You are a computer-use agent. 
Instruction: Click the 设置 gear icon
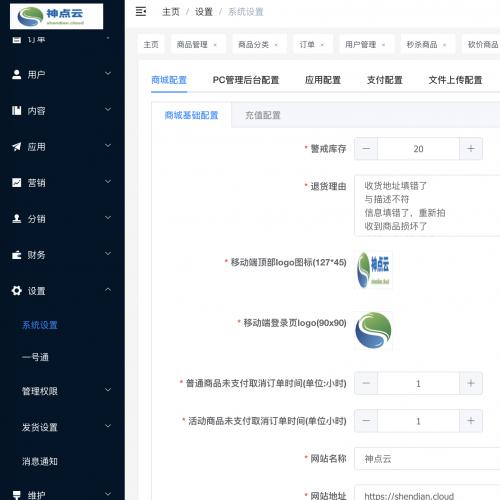coord(16,291)
